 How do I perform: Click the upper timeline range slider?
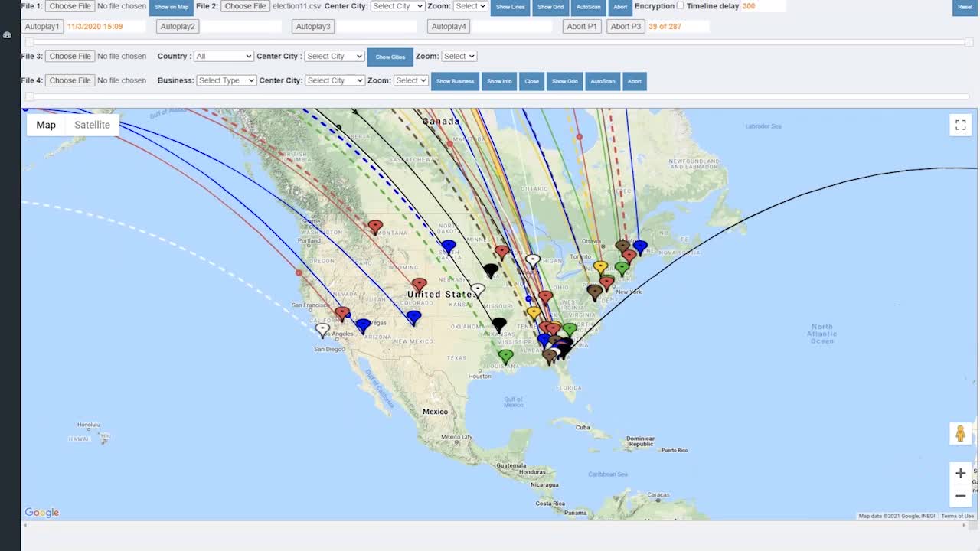coord(499,42)
